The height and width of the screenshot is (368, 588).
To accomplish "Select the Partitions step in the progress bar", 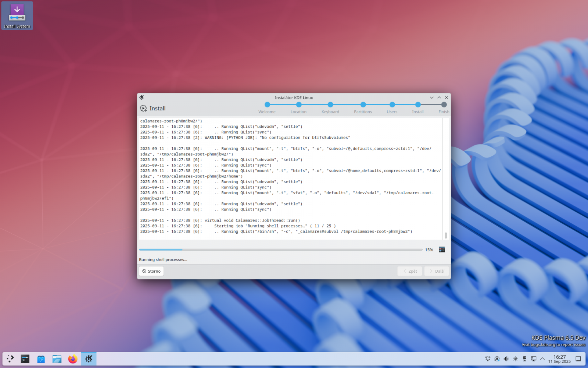I will [x=363, y=108].
